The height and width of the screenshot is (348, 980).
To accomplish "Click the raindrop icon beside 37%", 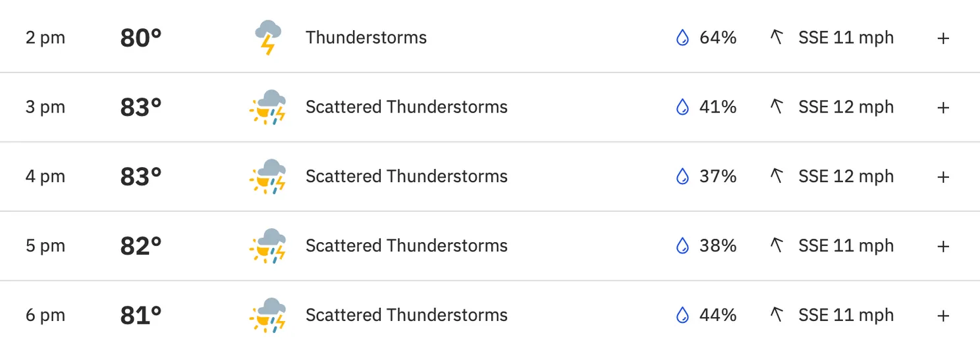I will pyautogui.click(x=682, y=176).
